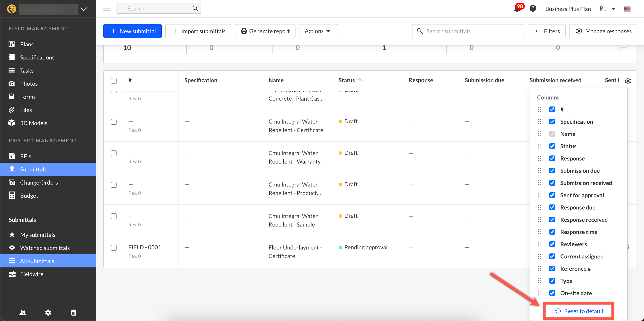Click the trash icon in sidebar footer
The height and width of the screenshot is (321, 644).
(x=74, y=312)
